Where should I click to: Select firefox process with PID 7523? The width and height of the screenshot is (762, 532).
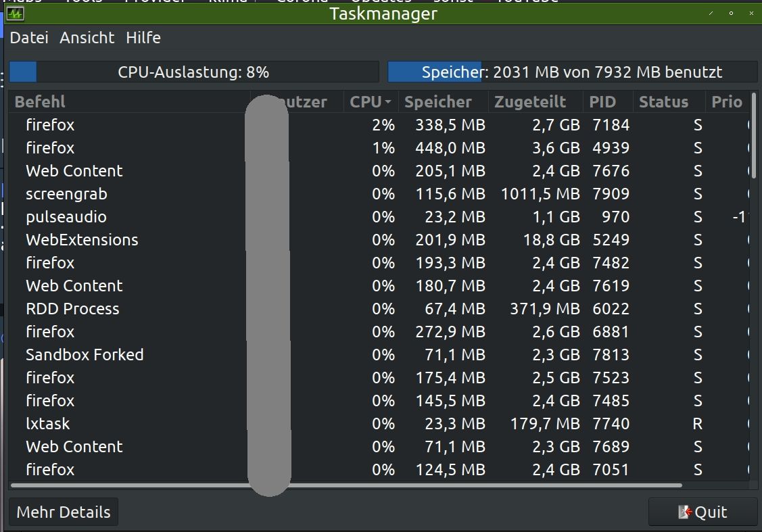(x=379, y=377)
